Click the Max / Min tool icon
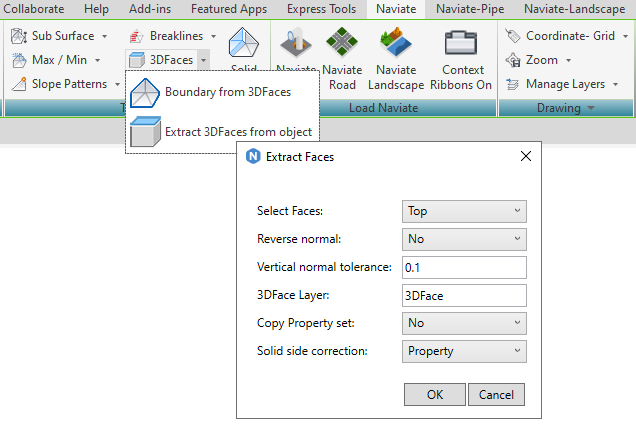636x424 pixels. [19, 60]
